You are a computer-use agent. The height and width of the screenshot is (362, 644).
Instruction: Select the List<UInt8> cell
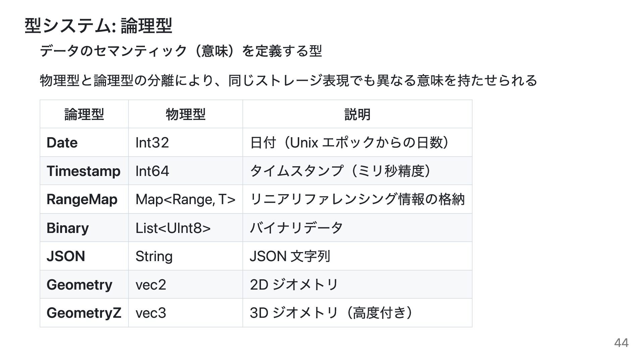coord(173,228)
